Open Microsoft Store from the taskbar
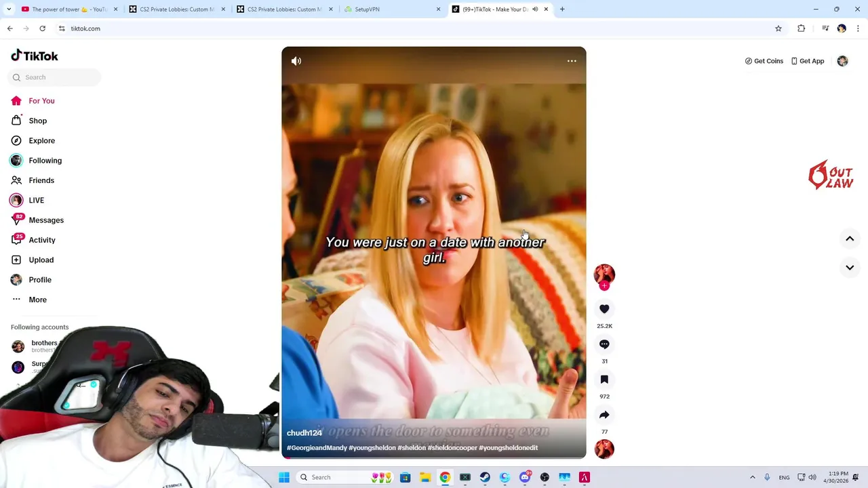The image size is (868, 488). (405, 477)
